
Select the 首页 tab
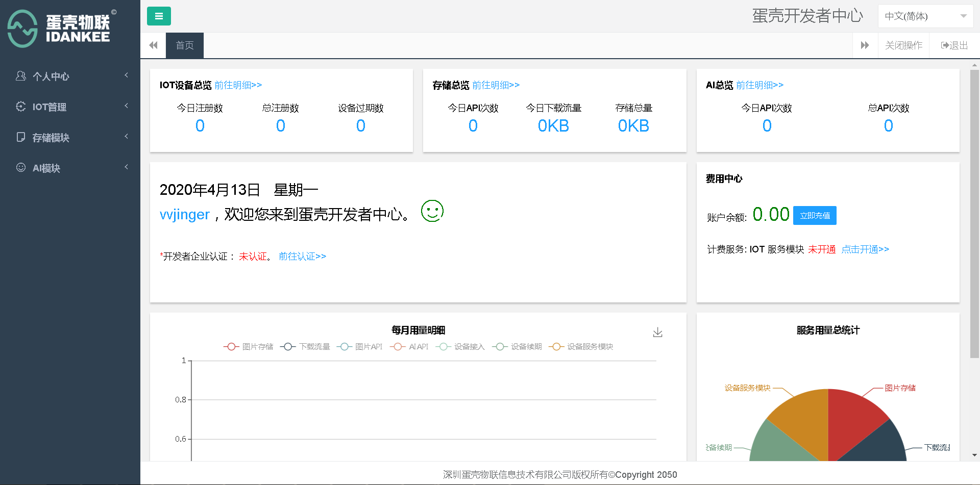pyautogui.click(x=185, y=45)
